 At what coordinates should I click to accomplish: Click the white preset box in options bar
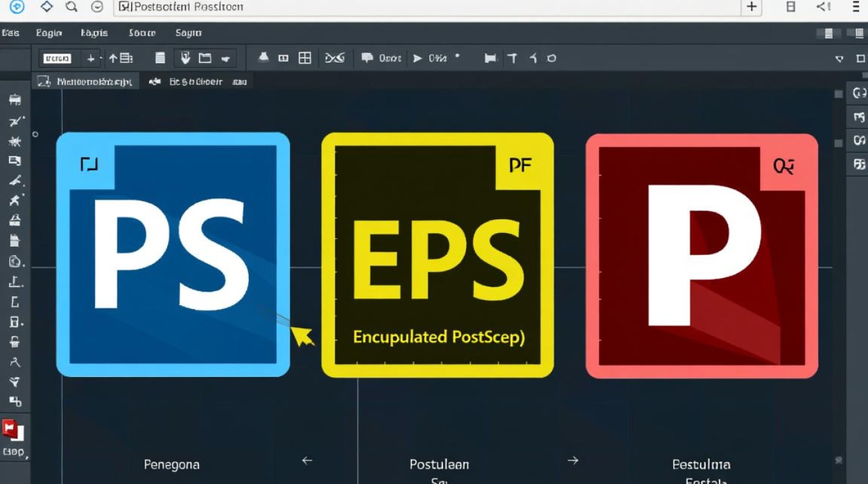tap(57, 59)
